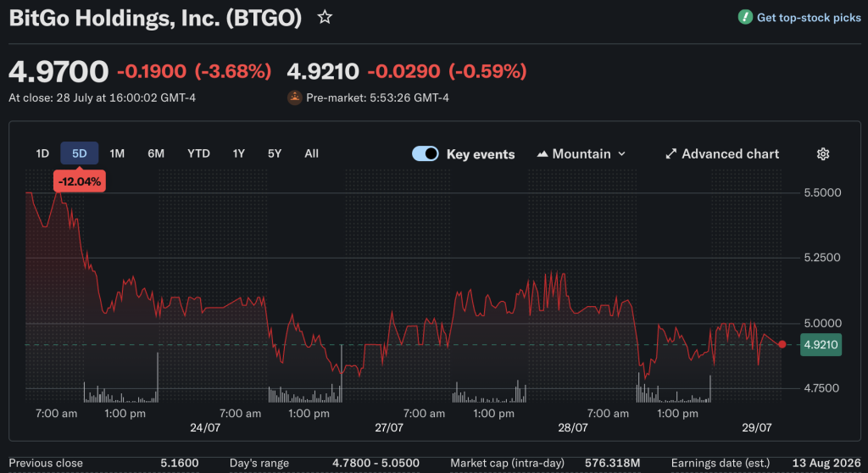868x473 pixels.
Task: Open the Advanced chart button
Action: tap(722, 154)
